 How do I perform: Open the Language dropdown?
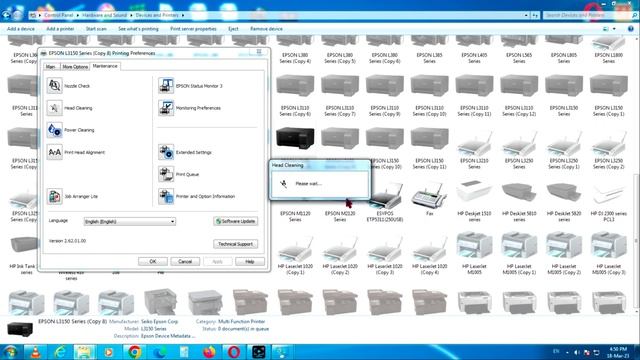(130, 221)
